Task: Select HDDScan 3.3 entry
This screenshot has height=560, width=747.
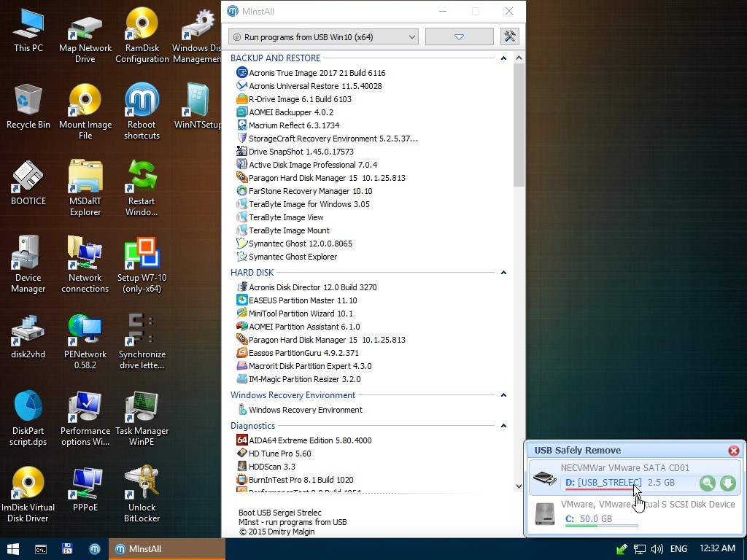Action: 266,467
